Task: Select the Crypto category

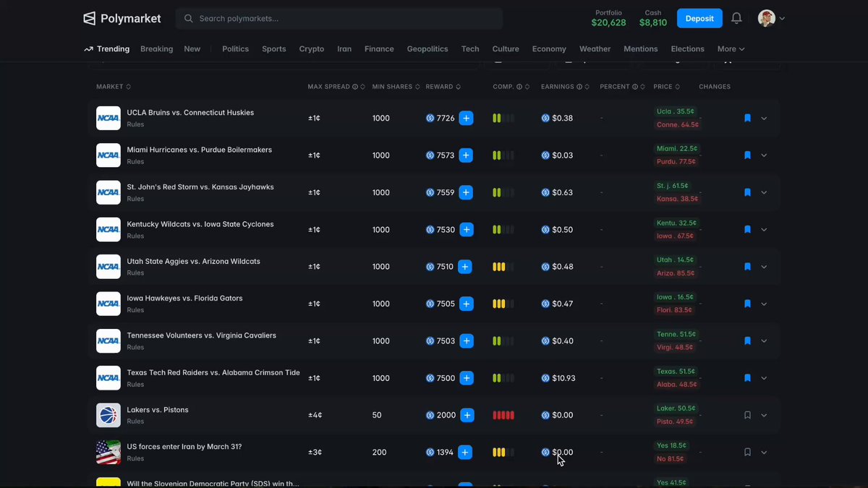Action: pos(312,49)
